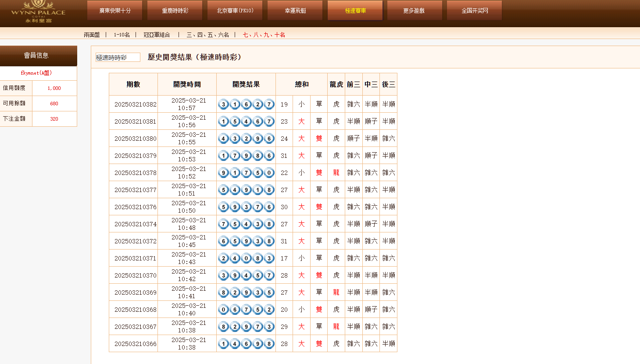Click the 會員信息 panel header

click(x=36, y=56)
